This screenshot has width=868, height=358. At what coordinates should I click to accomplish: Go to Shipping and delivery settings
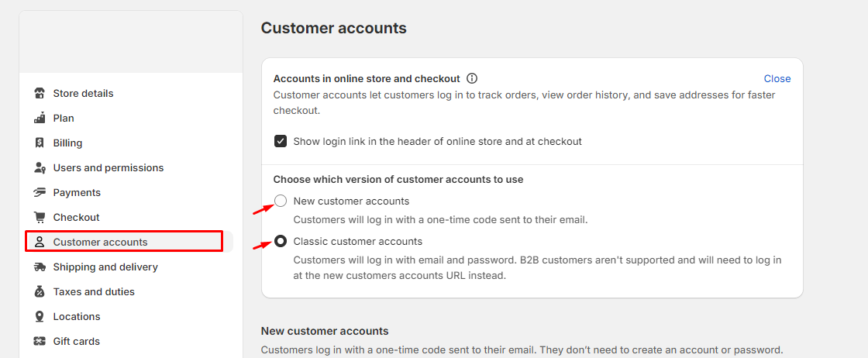pyautogui.click(x=105, y=267)
